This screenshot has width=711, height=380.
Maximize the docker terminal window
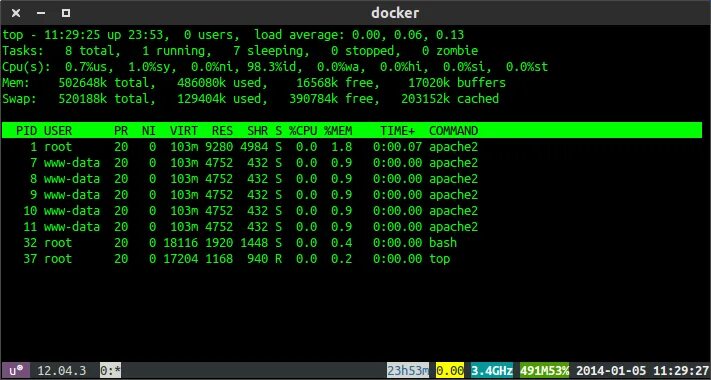(x=66, y=13)
